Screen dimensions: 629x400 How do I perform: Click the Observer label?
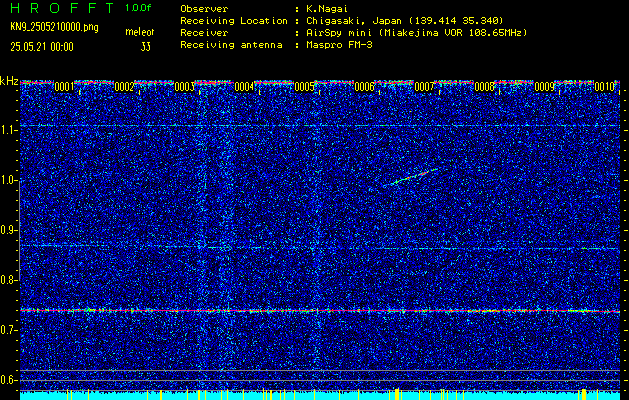pos(204,9)
